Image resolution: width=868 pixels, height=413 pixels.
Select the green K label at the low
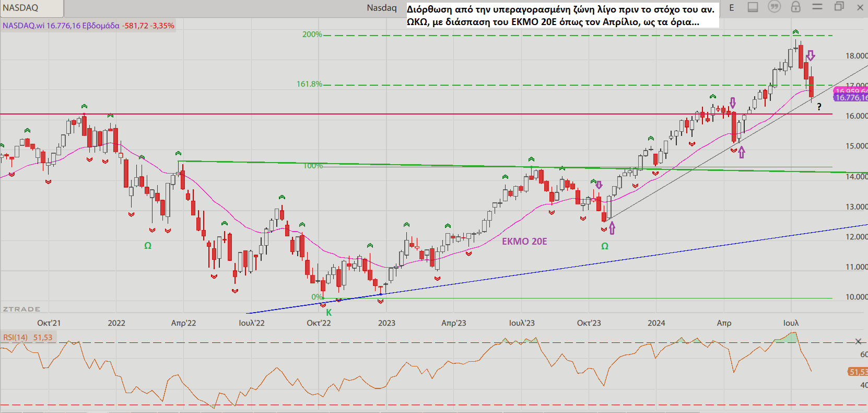pyautogui.click(x=329, y=313)
